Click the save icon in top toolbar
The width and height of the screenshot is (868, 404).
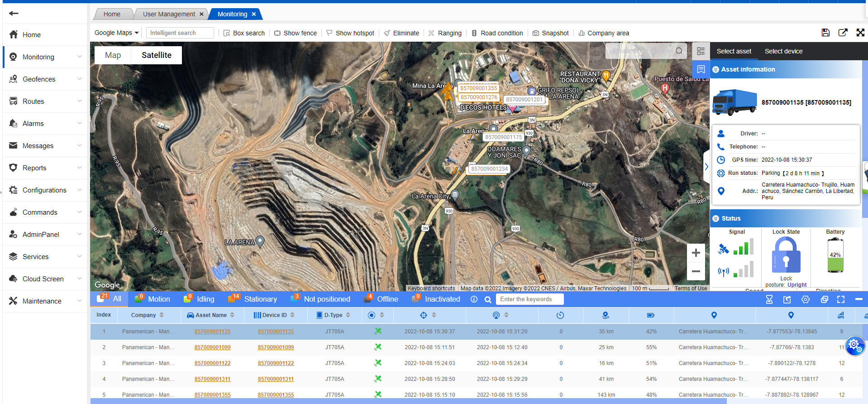[825, 33]
